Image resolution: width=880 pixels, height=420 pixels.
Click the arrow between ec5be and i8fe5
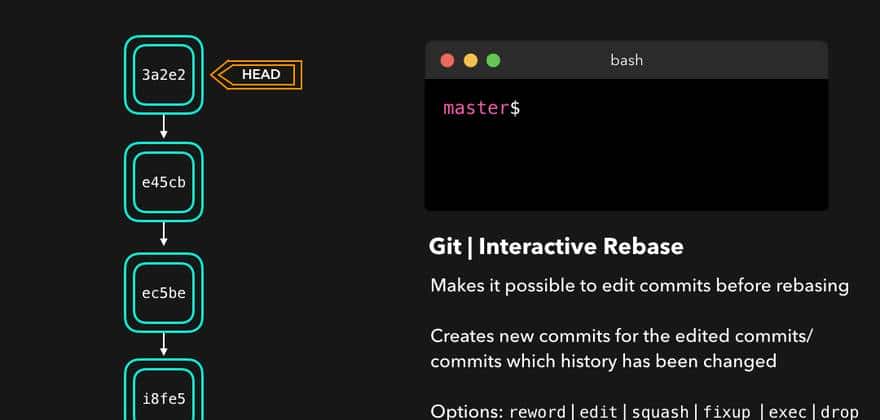point(164,345)
